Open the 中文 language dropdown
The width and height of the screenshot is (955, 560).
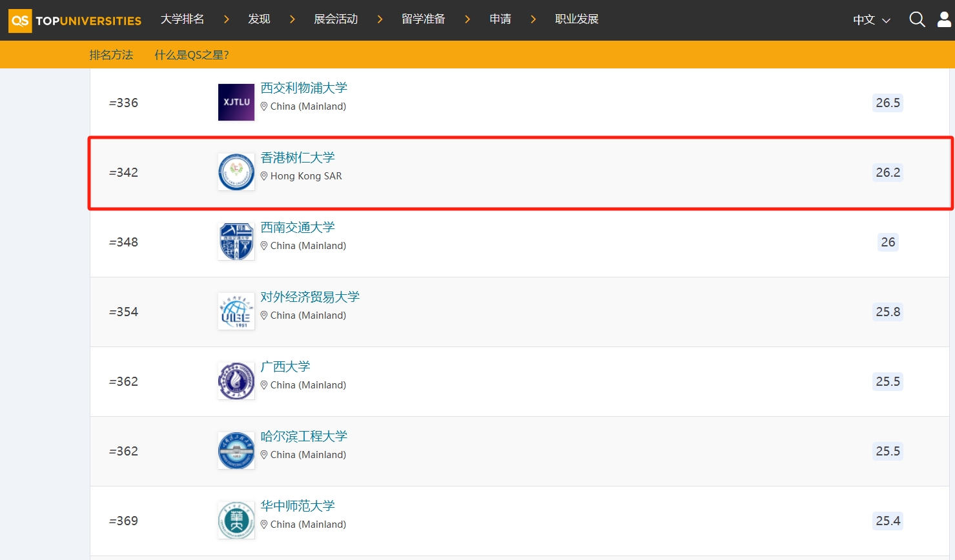[x=870, y=19]
